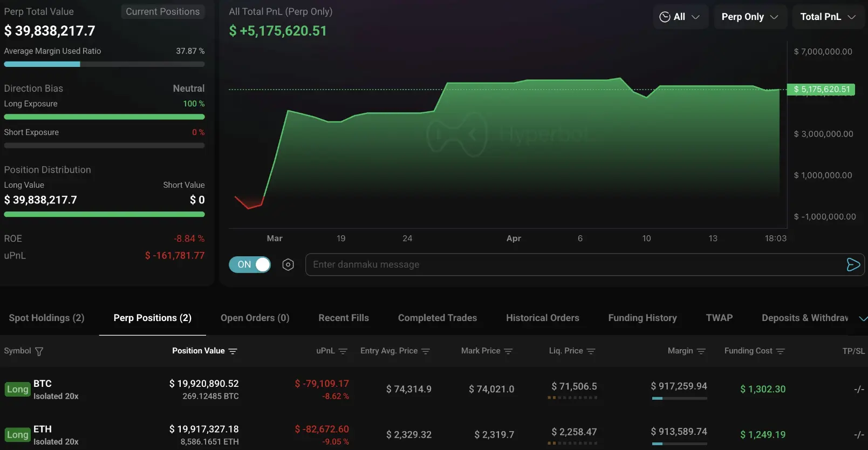868x450 pixels.
Task: Click the ETH symbol name
Action: tap(43, 429)
